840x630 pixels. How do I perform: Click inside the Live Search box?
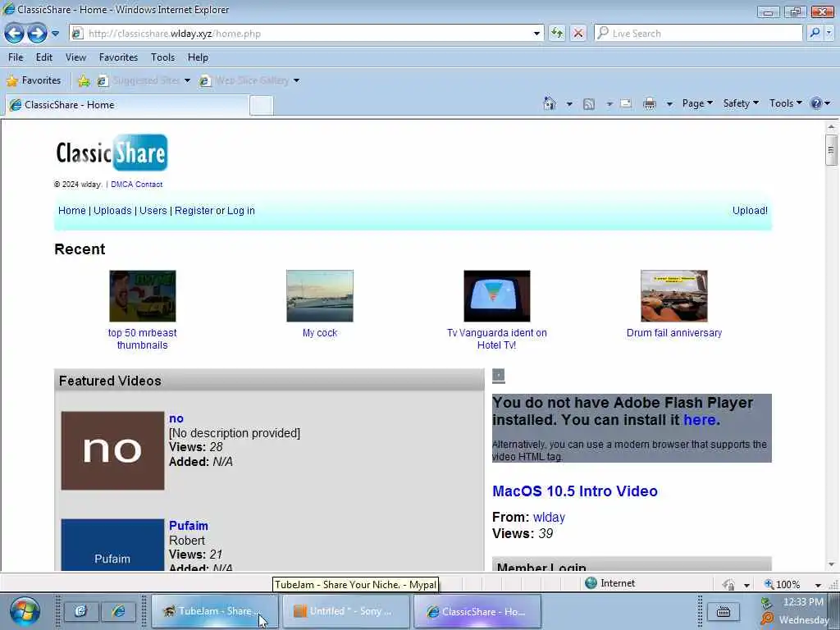pyautogui.click(x=699, y=33)
